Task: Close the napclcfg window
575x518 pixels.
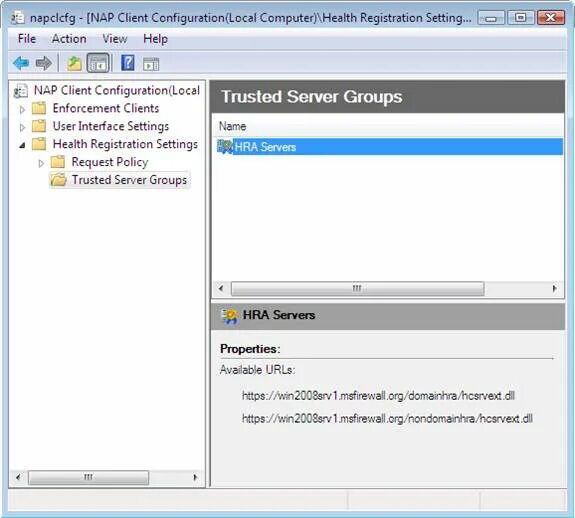Action: click(550, 18)
